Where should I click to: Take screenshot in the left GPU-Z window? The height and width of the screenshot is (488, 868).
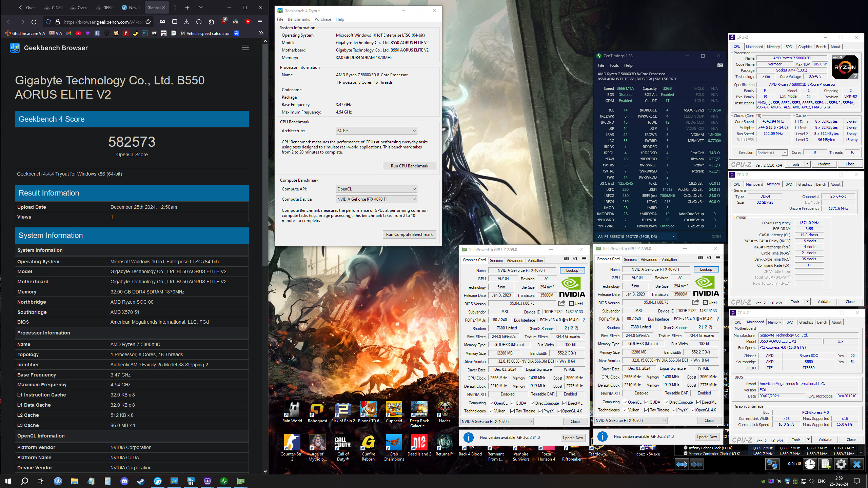[567, 259]
